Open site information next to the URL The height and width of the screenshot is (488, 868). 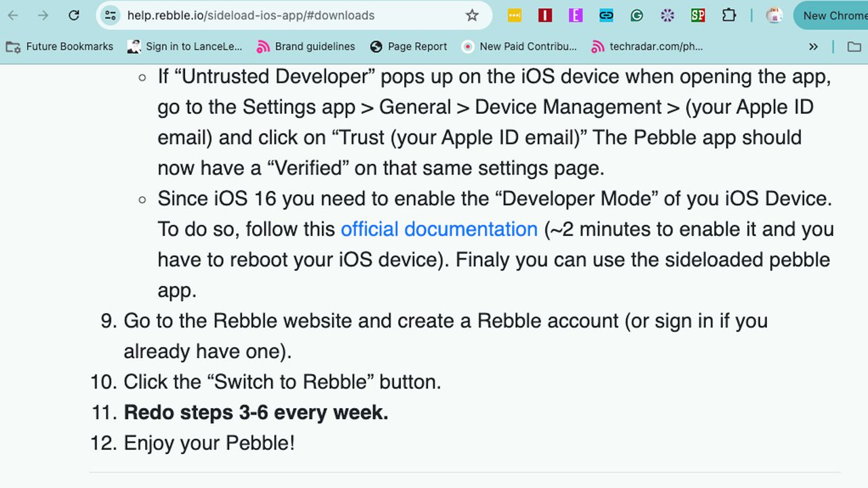click(111, 15)
